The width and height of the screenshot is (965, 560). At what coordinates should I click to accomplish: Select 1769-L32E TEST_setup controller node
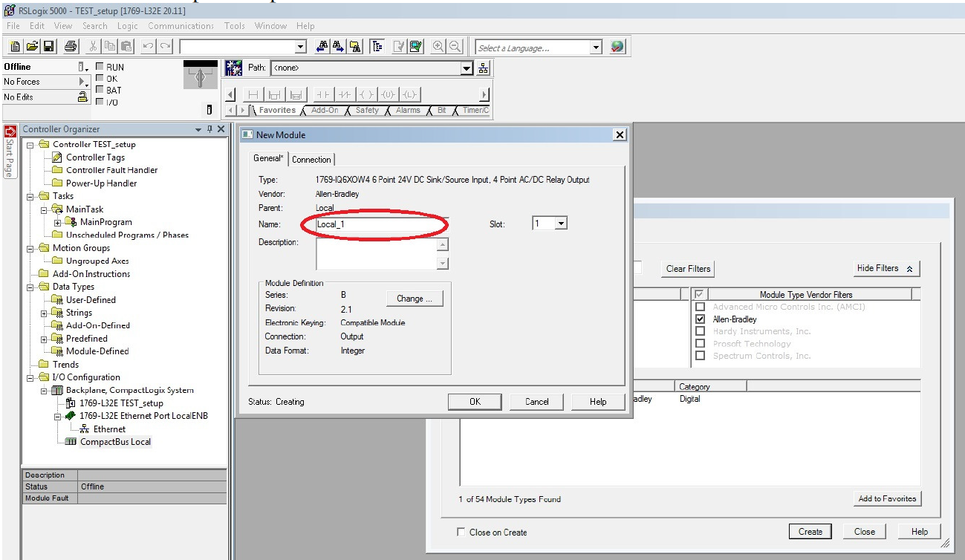pos(121,403)
